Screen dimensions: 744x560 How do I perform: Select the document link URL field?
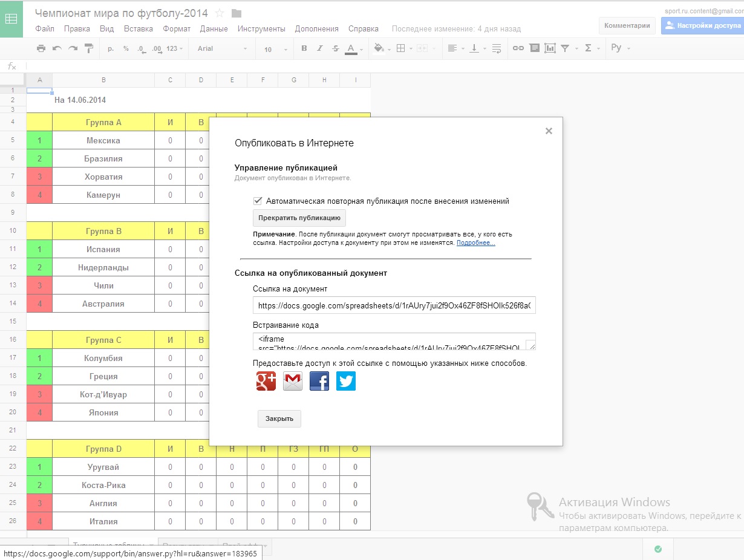point(394,306)
